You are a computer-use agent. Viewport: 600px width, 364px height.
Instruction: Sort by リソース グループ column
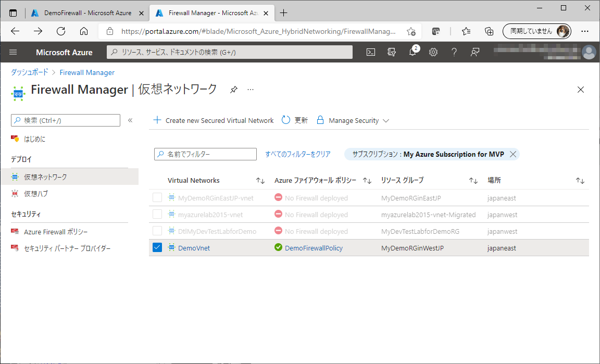coord(473,181)
